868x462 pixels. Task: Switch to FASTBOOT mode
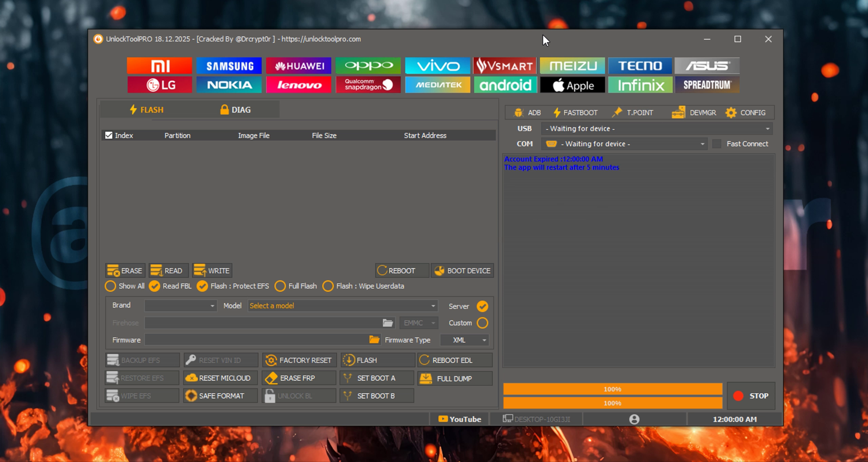pos(576,112)
